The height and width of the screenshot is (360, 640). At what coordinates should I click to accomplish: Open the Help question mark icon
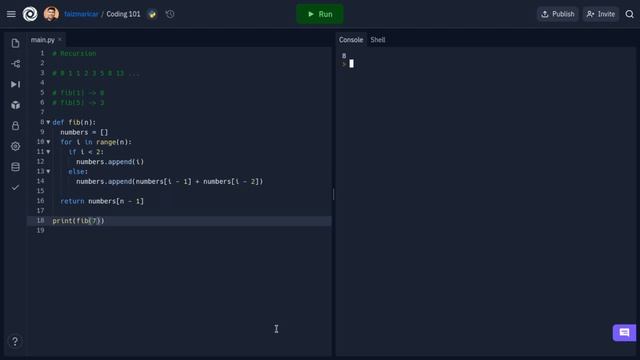(15, 341)
